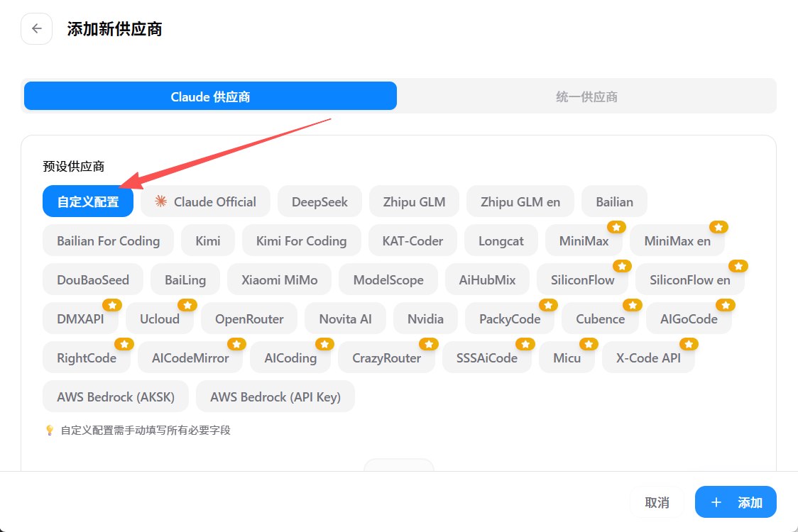
Task: Click the star badge on SiliconFlow
Action: [622, 266]
